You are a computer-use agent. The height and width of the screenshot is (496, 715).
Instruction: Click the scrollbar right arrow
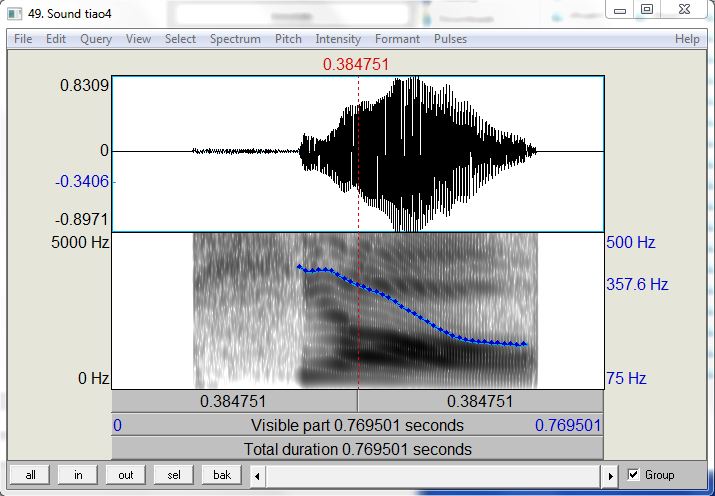point(610,476)
